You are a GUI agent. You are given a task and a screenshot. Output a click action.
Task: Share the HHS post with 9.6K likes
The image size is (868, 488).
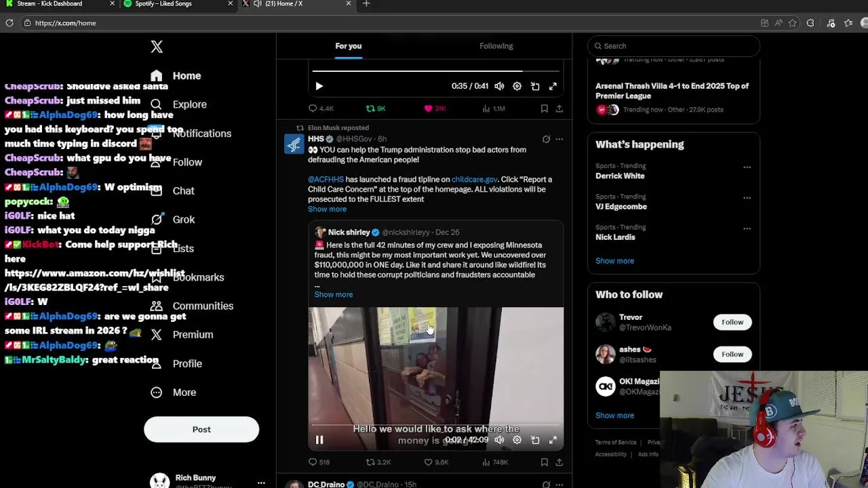point(559,462)
